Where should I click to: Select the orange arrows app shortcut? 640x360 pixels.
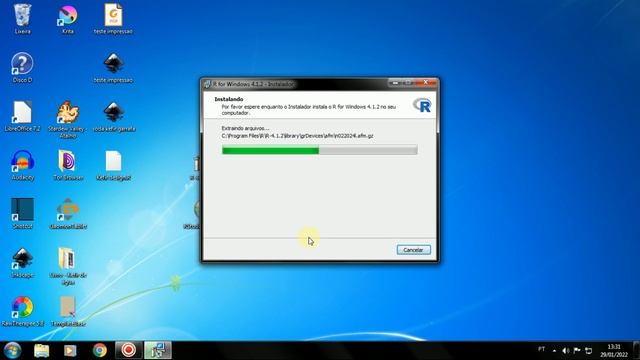tap(68, 213)
